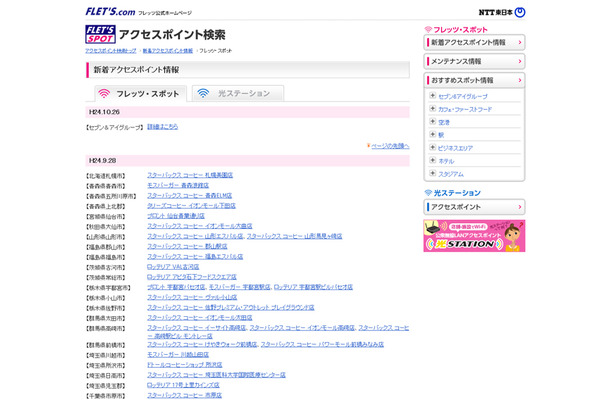Open the 空港 sidebar link
This screenshot has width=610, height=400.
coord(444,122)
